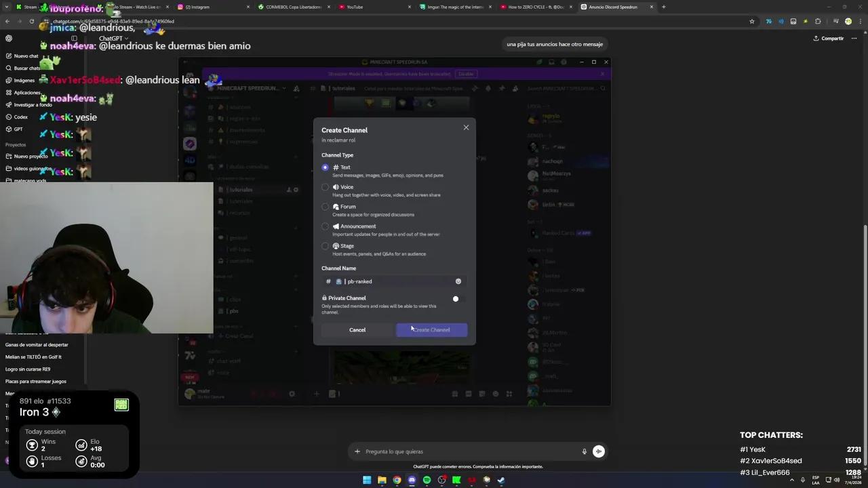Click the plus attach icon in ChatGPT prompt
This screenshot has width=868, height=488.
(357, 451)
